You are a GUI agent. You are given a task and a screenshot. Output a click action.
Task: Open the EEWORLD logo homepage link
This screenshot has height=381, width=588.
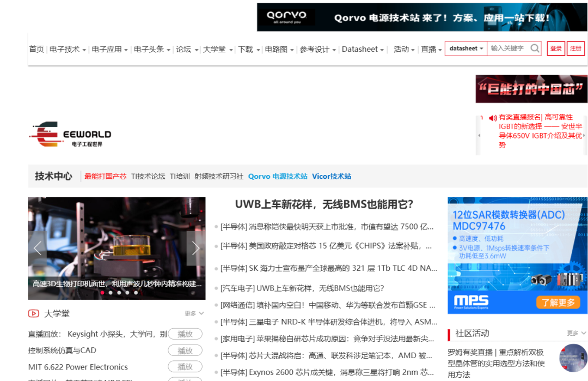click(x=70, y=135)
